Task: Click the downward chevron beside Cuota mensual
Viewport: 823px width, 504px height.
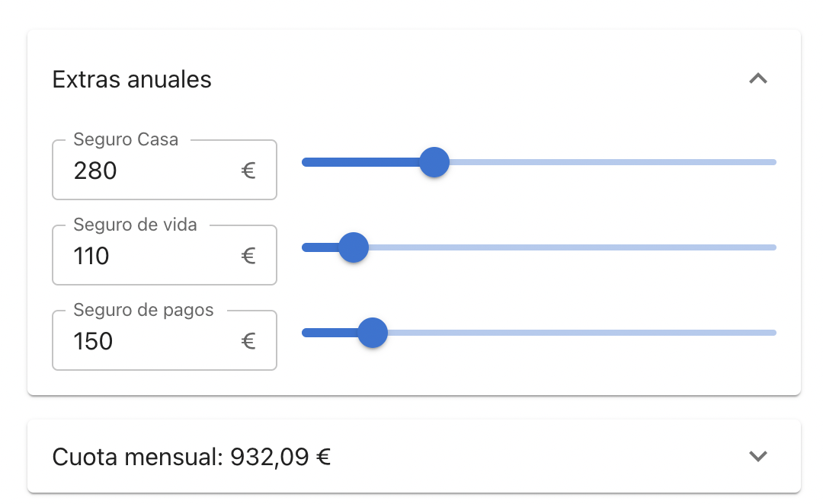Action: point(757,456)
